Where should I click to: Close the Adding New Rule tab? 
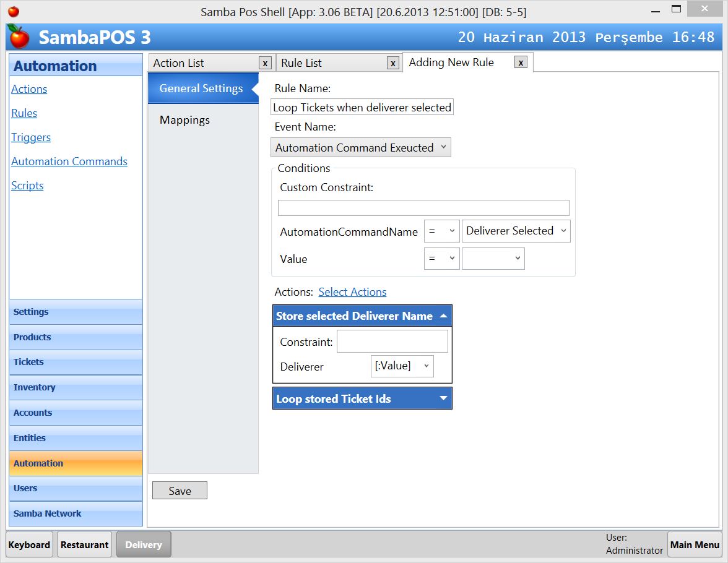pos(522,62)
